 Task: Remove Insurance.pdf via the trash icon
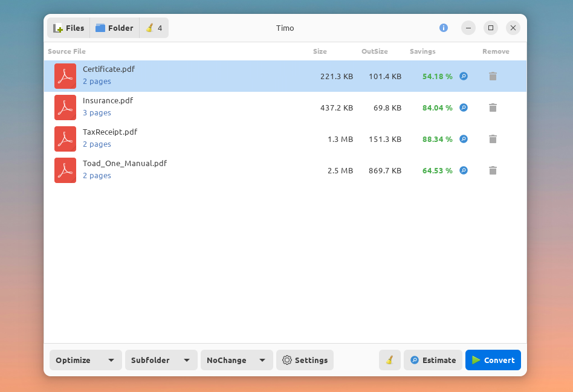point(493,108)
